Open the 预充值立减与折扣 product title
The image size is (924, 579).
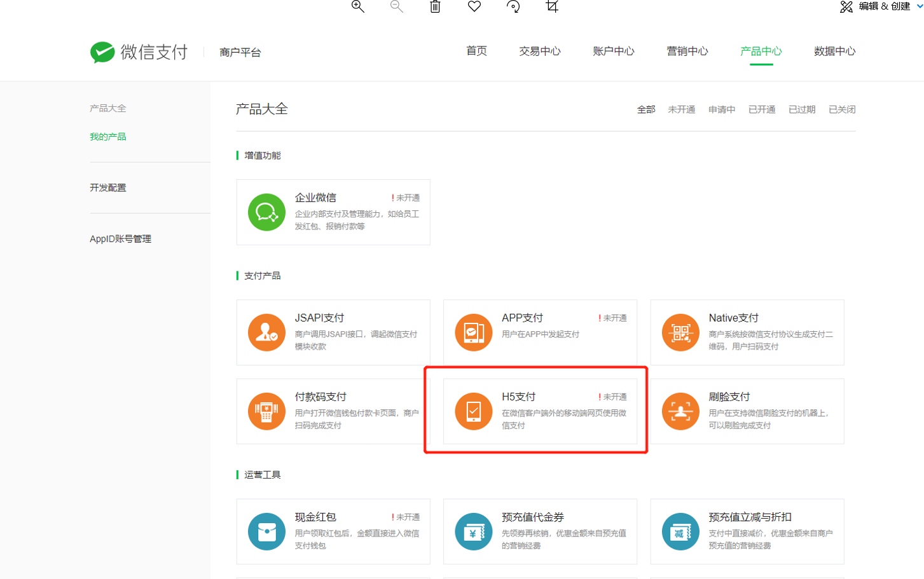[750, 517]
